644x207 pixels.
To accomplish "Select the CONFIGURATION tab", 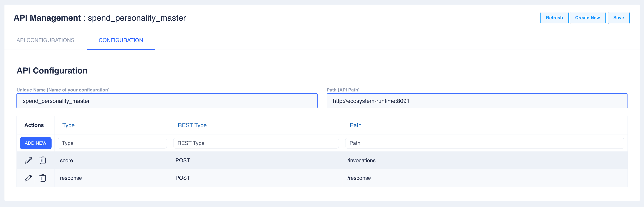I will (x=121, y=40).
